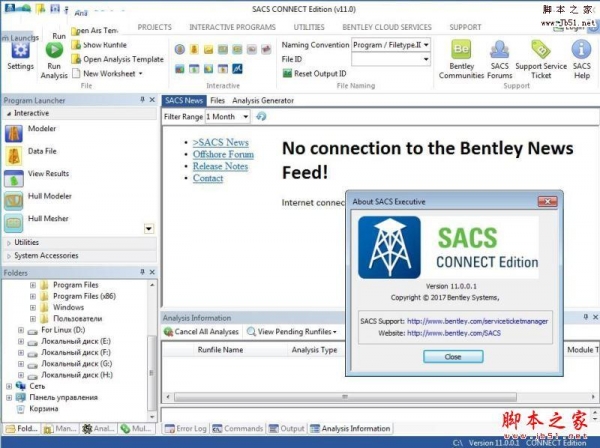Open the BENTLEY CLOUD SERVICES tab

point(387,27)
